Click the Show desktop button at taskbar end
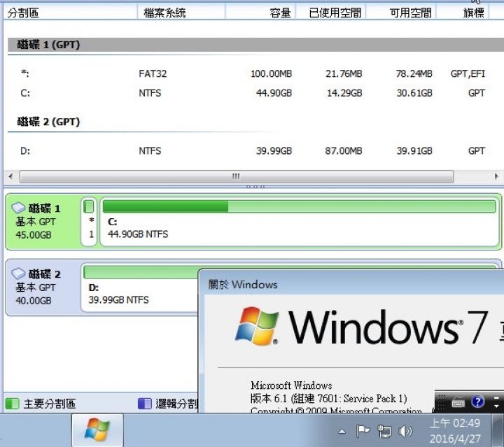This screenshot has width=504, height=447. 498,430
